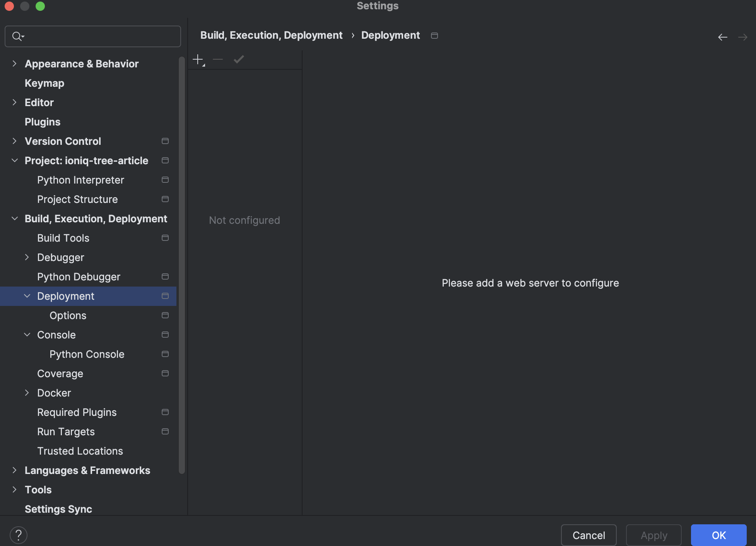Screen dimensions: 756x546
Task: Expand Languages & Frameworks section
Action: point(14,470)
